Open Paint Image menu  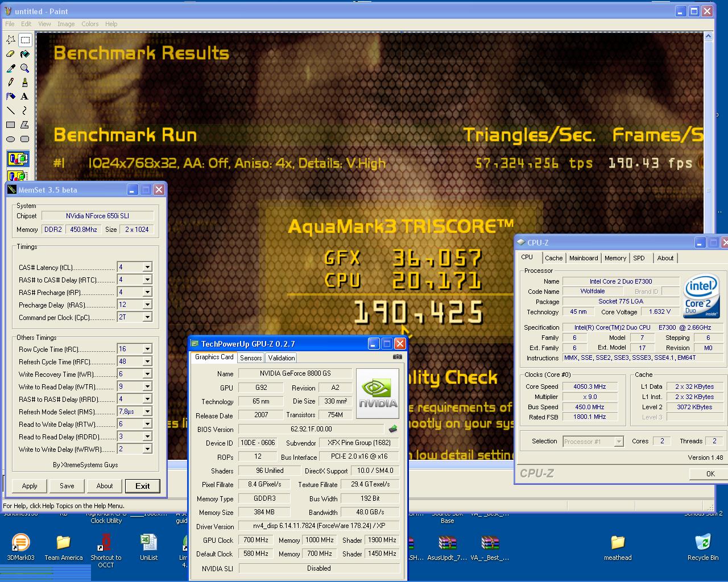(x=66, y=24)
